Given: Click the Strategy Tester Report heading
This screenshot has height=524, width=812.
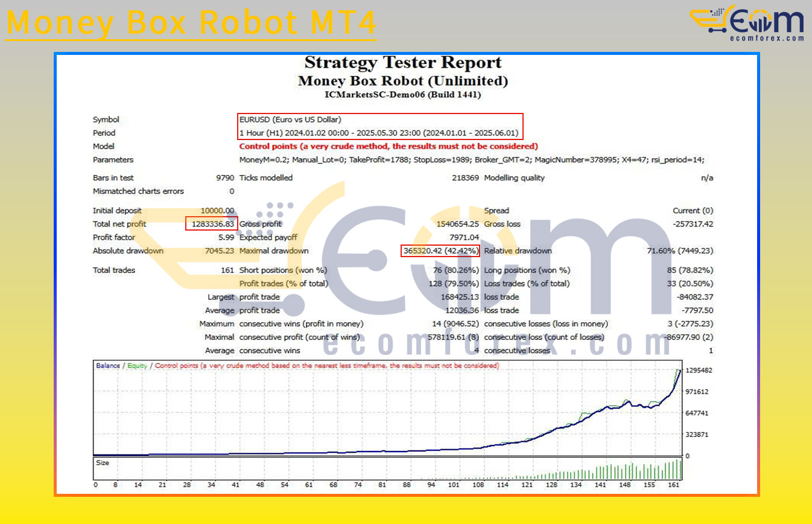Looking at the screenshot, I should [403, 63].
